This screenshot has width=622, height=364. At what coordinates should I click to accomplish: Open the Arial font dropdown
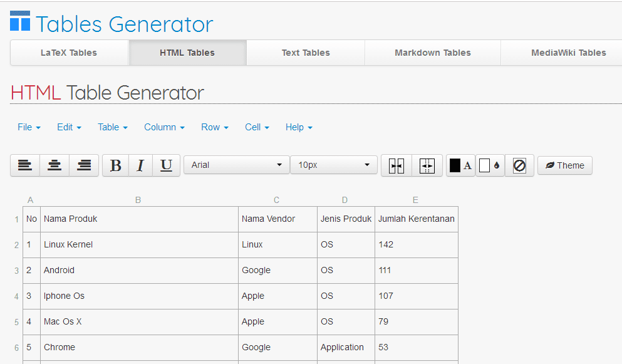[237, 165]
